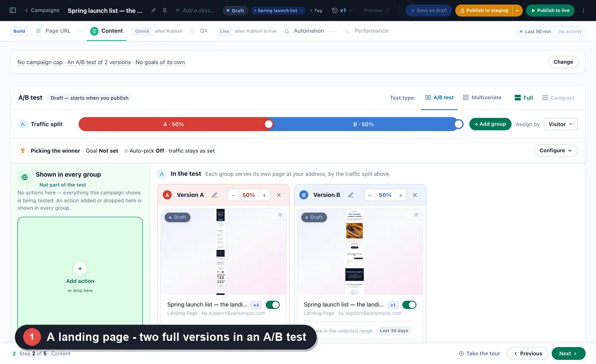Expand the Configure winner options
The width and height of the screenshot is (596, 364).
(556, 151)
